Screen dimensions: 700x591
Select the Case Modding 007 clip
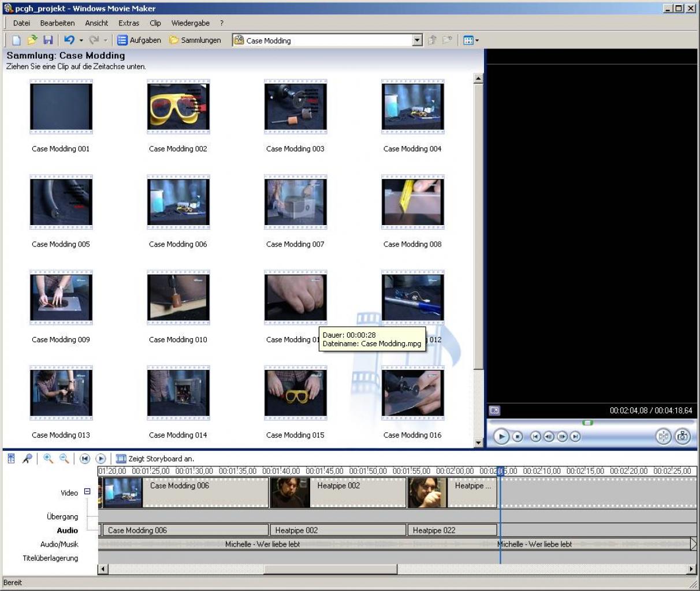tap(296, 202)
